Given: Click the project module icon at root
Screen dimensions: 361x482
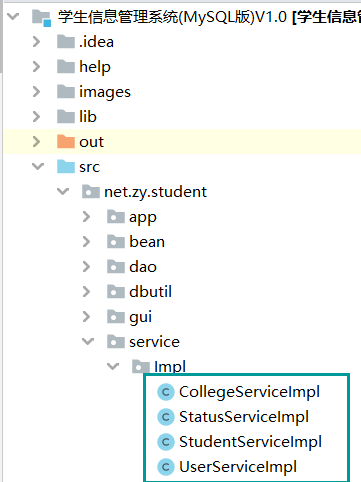Looking at the screenshot, I should tap(42, 18).
